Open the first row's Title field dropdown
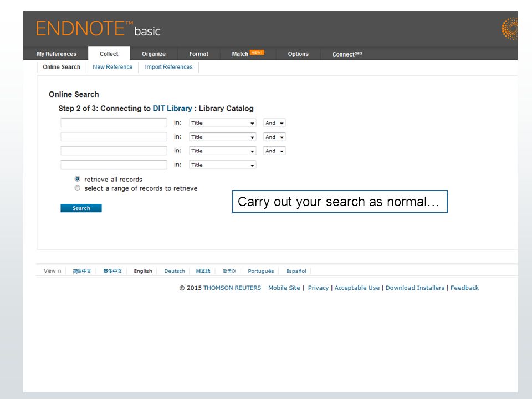 click(x=223, y=123)
